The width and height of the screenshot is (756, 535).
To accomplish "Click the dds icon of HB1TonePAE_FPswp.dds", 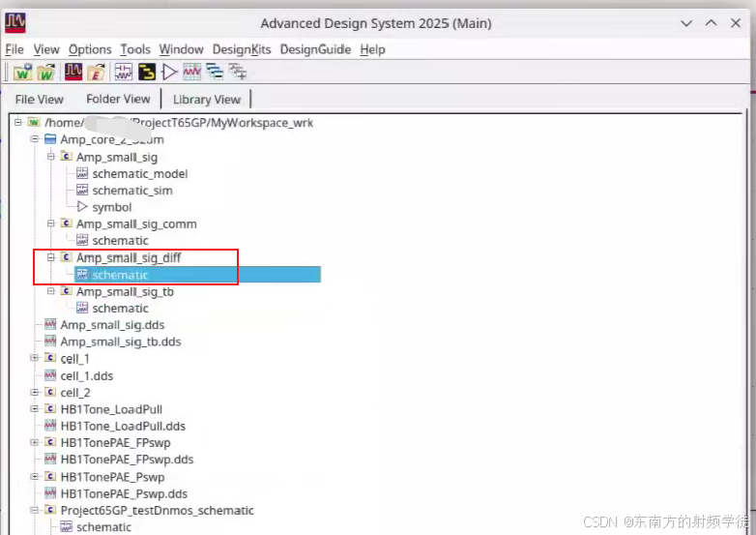I will tap(50, 459).
